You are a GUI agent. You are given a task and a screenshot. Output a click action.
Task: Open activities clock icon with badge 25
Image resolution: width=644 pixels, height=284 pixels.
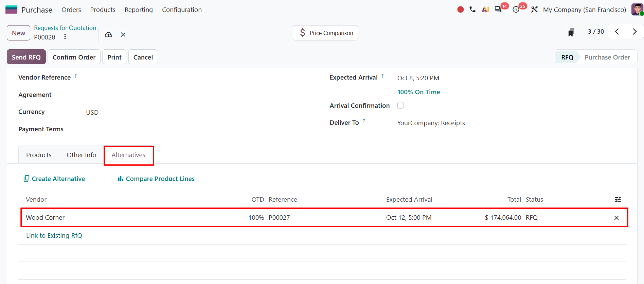pyautogui.click(x=516, y=10)
